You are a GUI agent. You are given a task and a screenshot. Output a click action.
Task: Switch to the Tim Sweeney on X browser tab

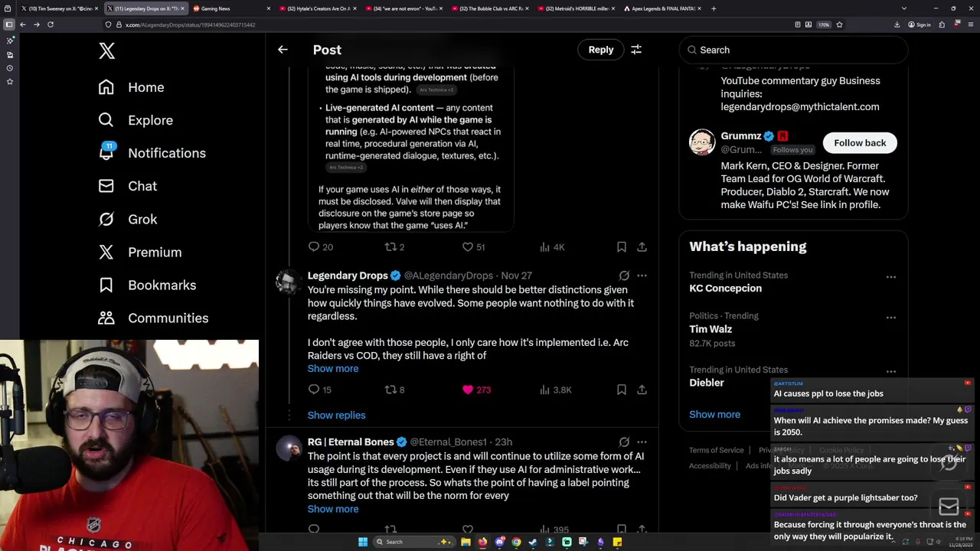pyautogui.click(x=60, y=8)
